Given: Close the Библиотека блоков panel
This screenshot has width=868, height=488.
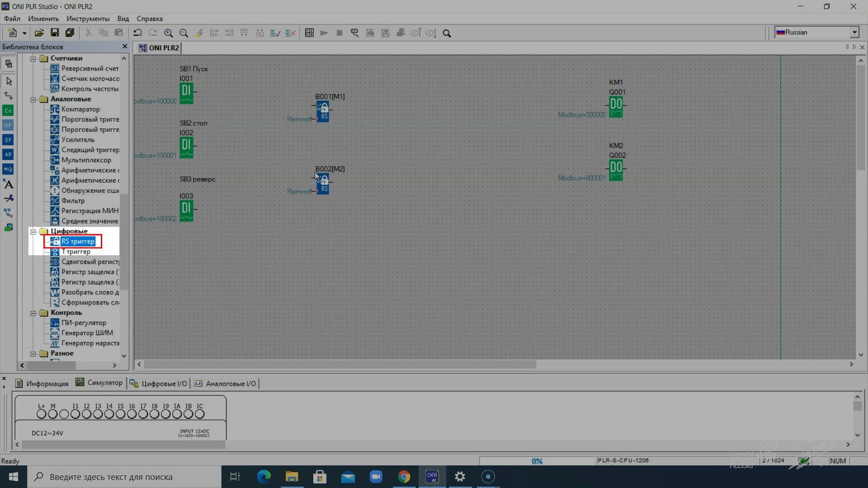Looking at the screenshot, I should click(125, 46).
